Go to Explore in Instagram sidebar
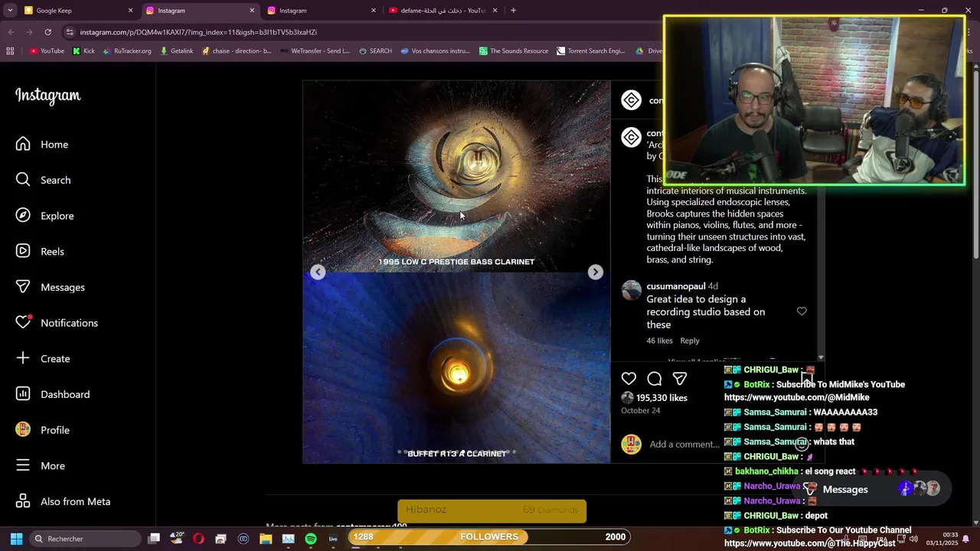980x551 pixels. pyautogui.click(x=45, y=216)
